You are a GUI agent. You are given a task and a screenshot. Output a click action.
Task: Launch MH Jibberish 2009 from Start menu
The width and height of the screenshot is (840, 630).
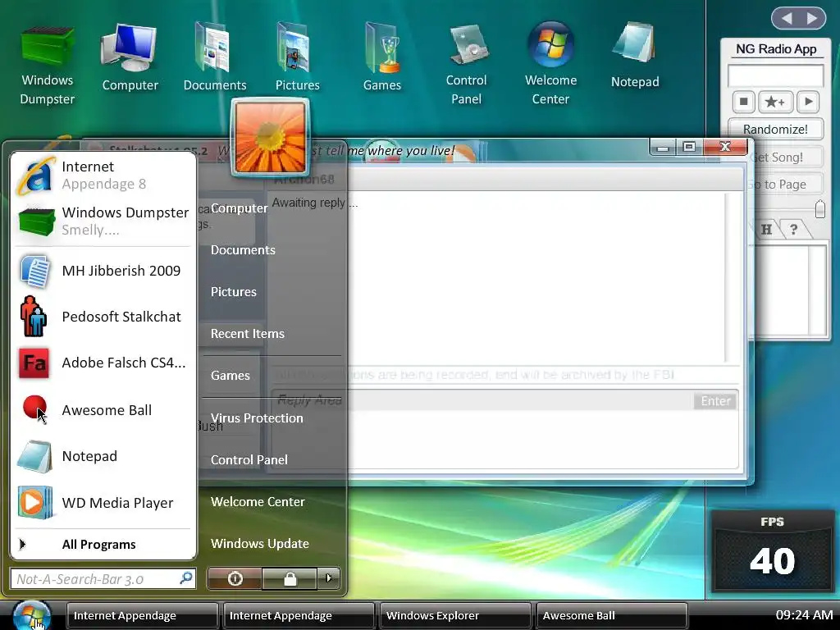pyautogui.click(x=103, y=271)
